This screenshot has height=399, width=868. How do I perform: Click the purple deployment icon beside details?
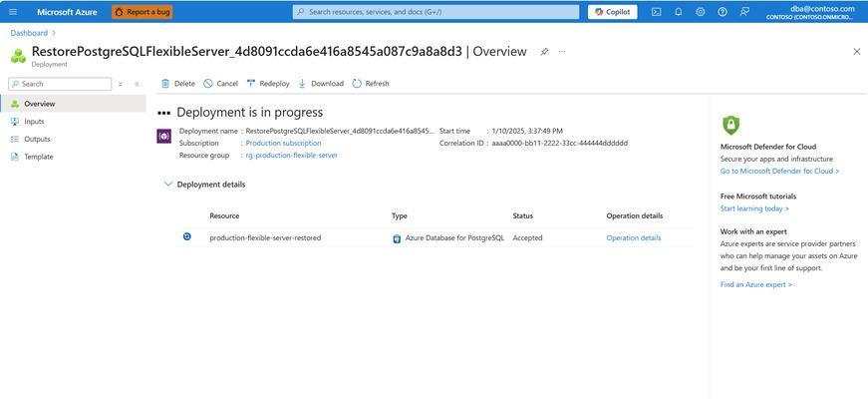(x=163, y=137)
